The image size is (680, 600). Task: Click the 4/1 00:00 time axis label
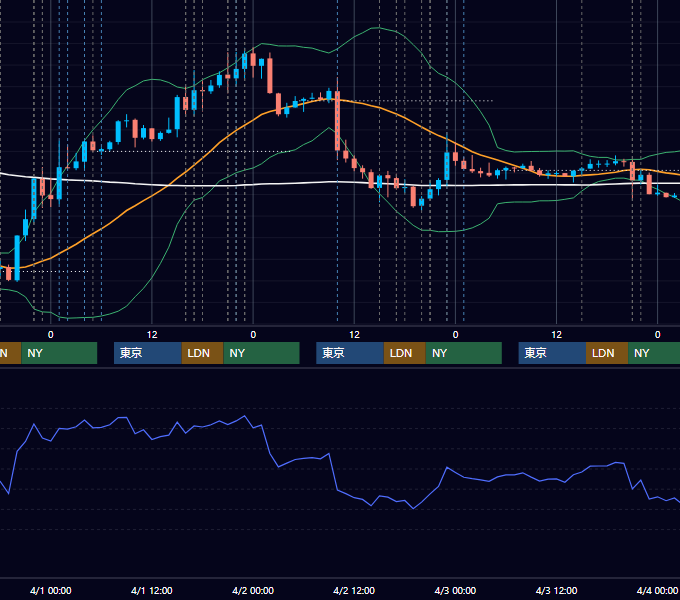[x=51, y=590]
